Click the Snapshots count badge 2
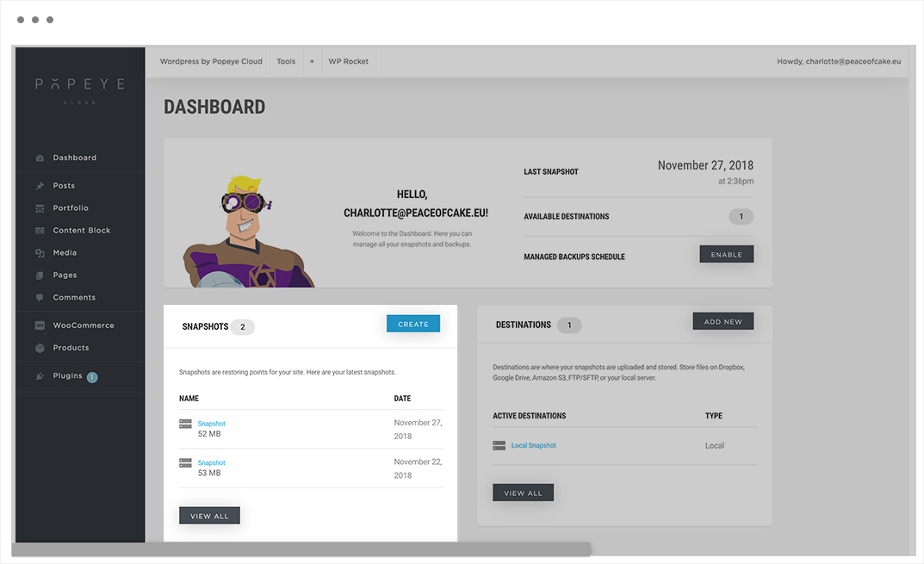The width and height of the screenshot is (924, 564). [243, 327]
